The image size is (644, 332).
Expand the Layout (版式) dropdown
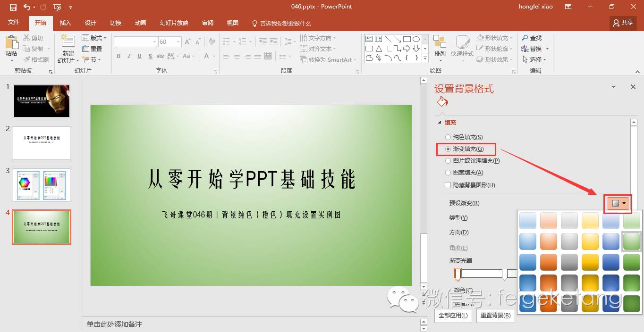tap(94, 38)
